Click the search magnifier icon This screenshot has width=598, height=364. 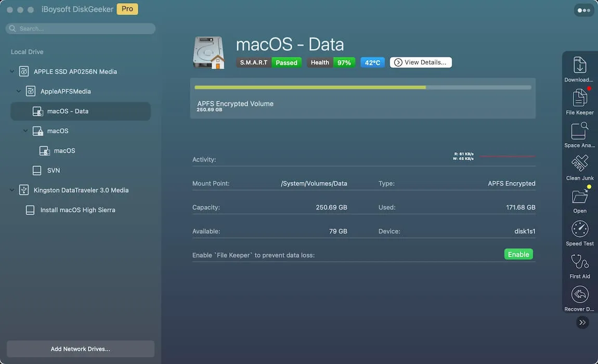[12, 29]
